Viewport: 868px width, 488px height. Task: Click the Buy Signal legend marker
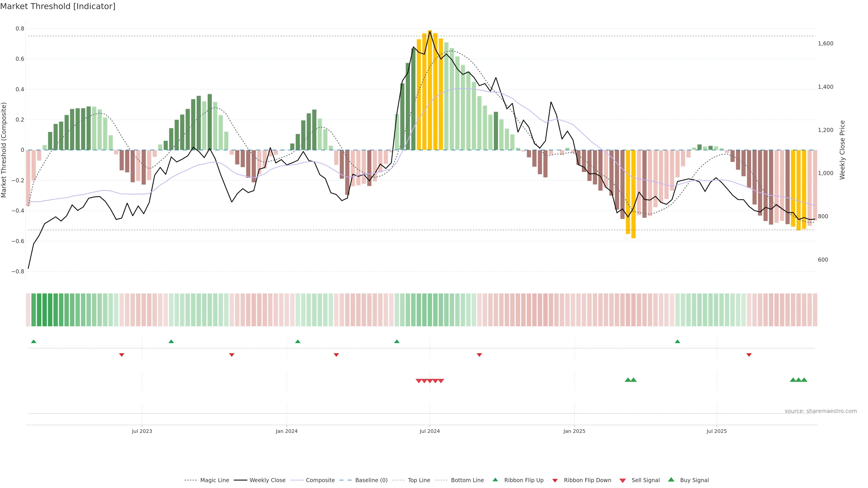[671, 480]
